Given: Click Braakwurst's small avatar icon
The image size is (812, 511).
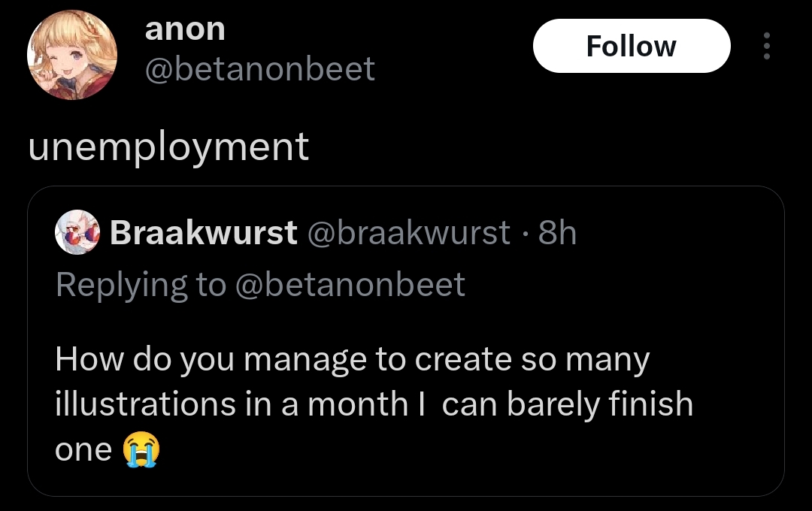Looking at the screenshot, I should click(x=77, y=233).
